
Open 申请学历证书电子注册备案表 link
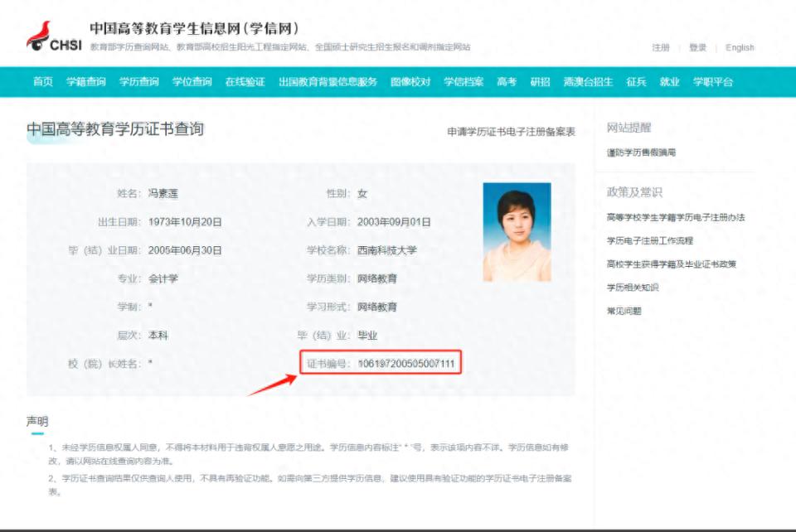[x=511, y=132]
